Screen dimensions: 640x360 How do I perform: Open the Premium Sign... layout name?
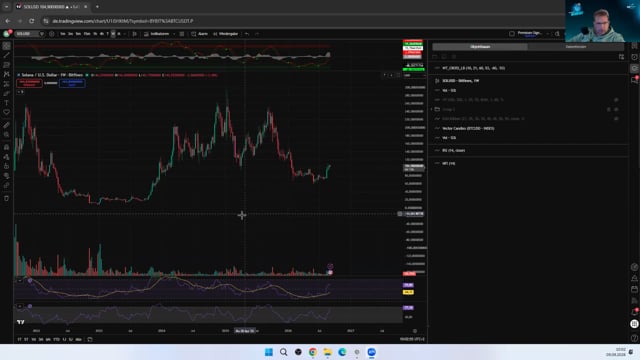point(529,34)
